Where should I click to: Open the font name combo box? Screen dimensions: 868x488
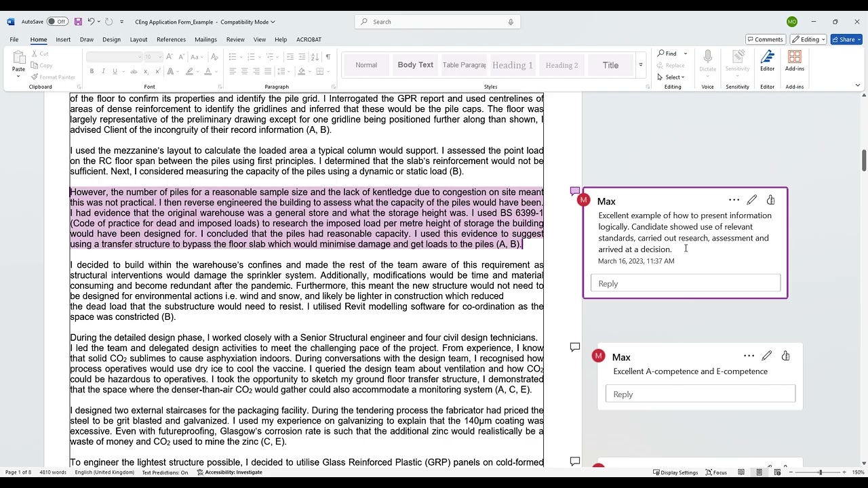click(x=115, y=56)
